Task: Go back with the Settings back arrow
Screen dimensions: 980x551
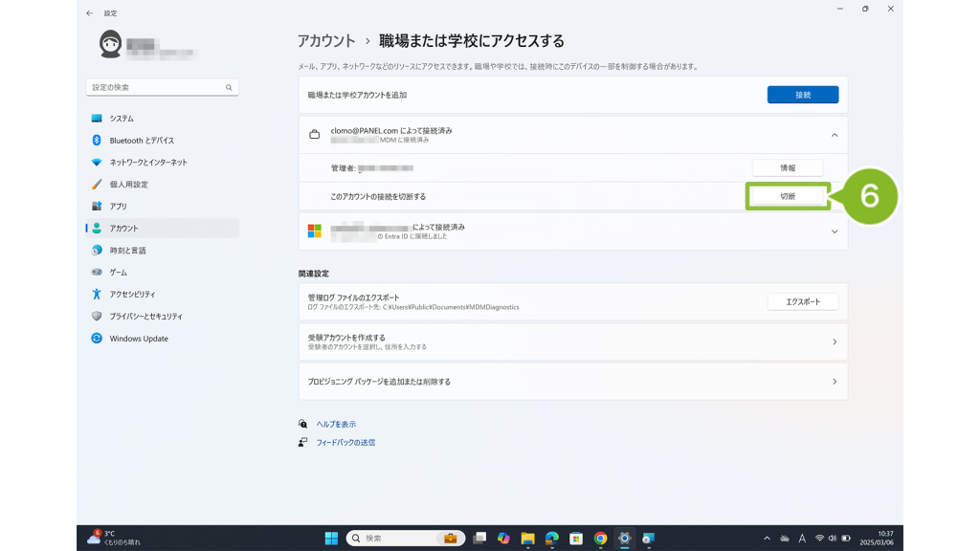Action: pos(89,13)
